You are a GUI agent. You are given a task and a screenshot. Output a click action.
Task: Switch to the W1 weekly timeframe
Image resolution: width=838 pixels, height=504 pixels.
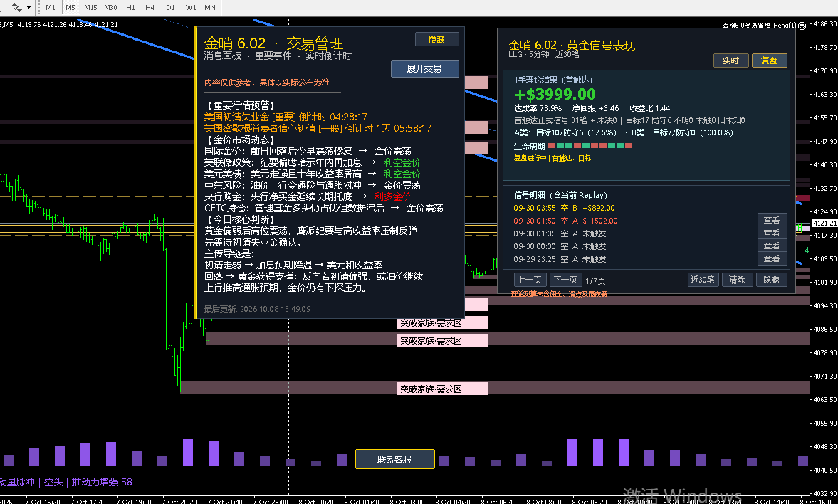pos(190,8)
